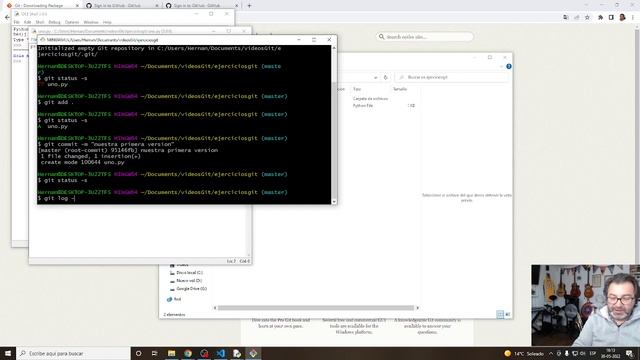
Task: Open Cortana circle icon on taskbar
Action: pos(138,353)
